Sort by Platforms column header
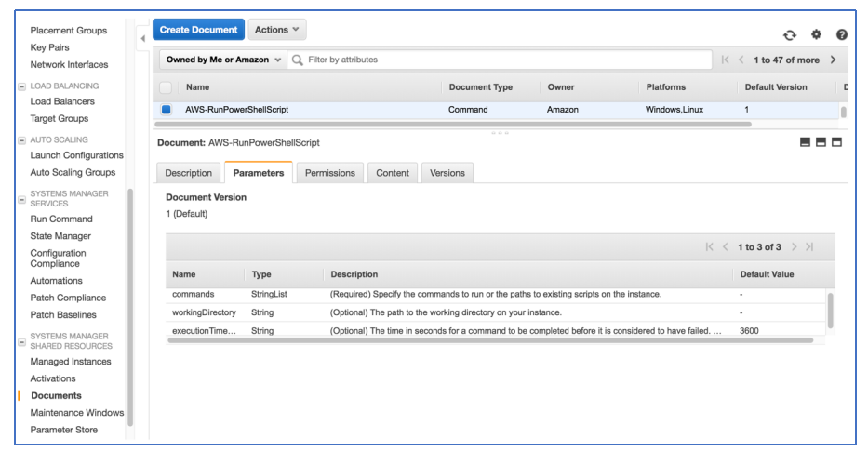 click(x=665, y=87)
